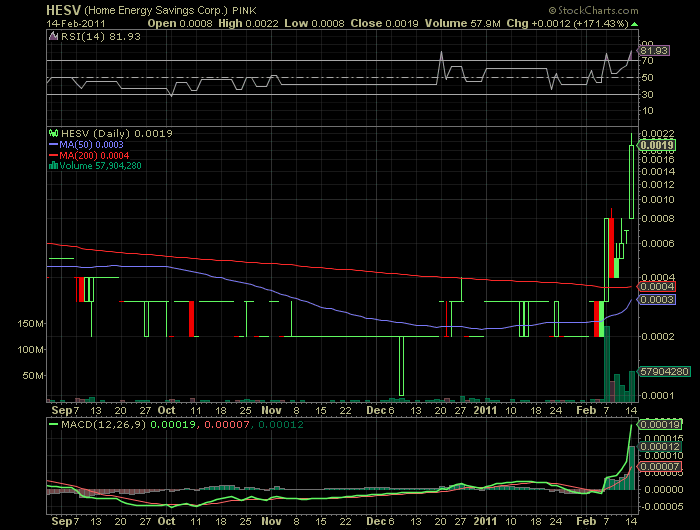Click the 81.93 RSI value tag

click(654, 50)
